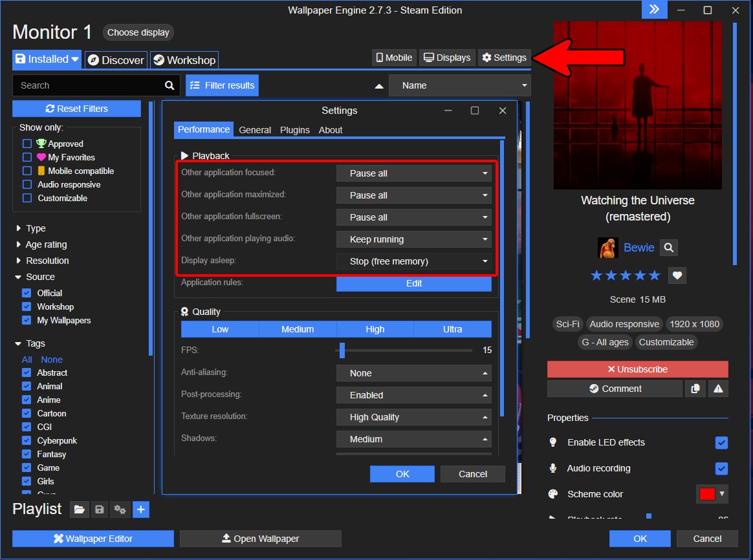
Task: Open Other application focused dropdown
Action: (x=413, y=173)
